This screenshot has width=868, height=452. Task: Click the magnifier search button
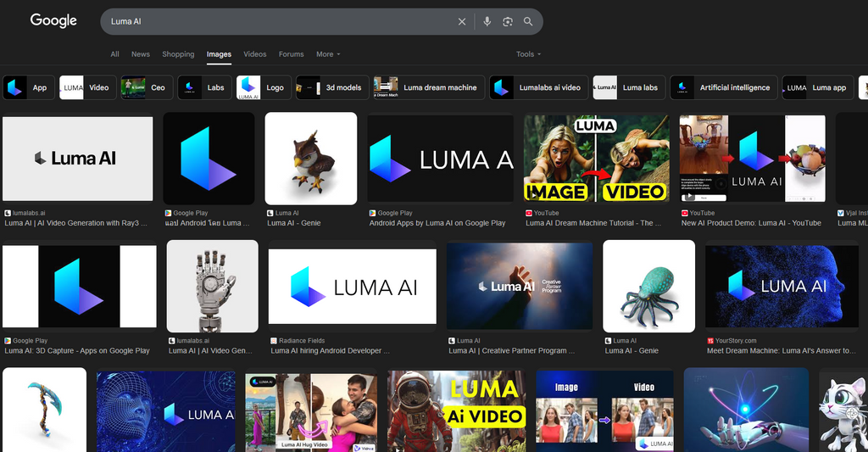528,21
